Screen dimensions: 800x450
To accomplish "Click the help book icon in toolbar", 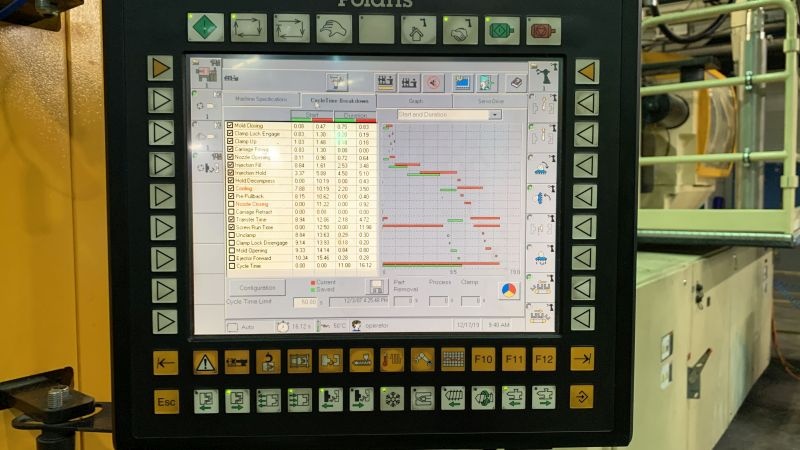I will point(515,83).
